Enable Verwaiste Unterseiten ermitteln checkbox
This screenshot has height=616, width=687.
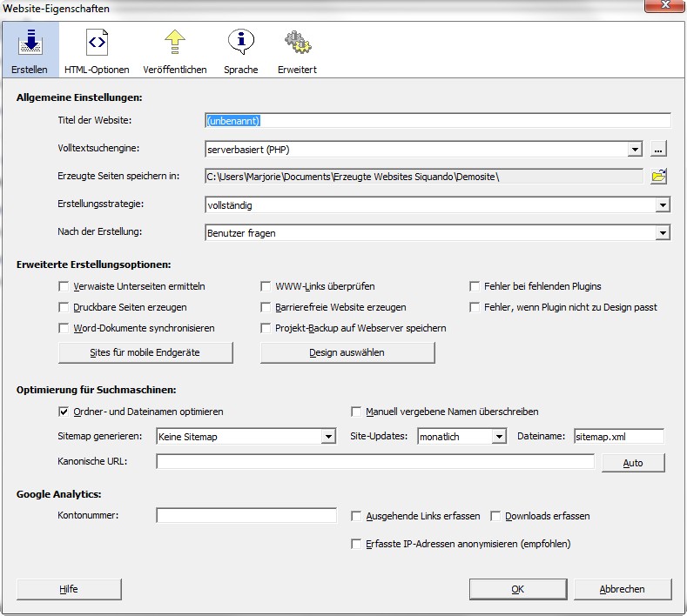[64, 286]
